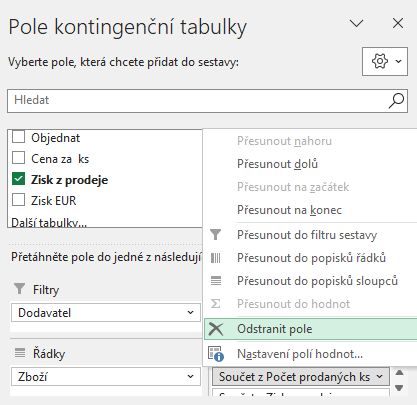Click scroll up arrow in values area
Viewport: 417px width, 405px height.
399,373
